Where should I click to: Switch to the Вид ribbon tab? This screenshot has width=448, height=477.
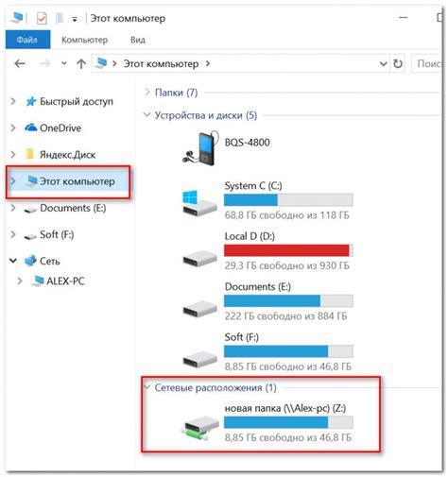point(138,40)
